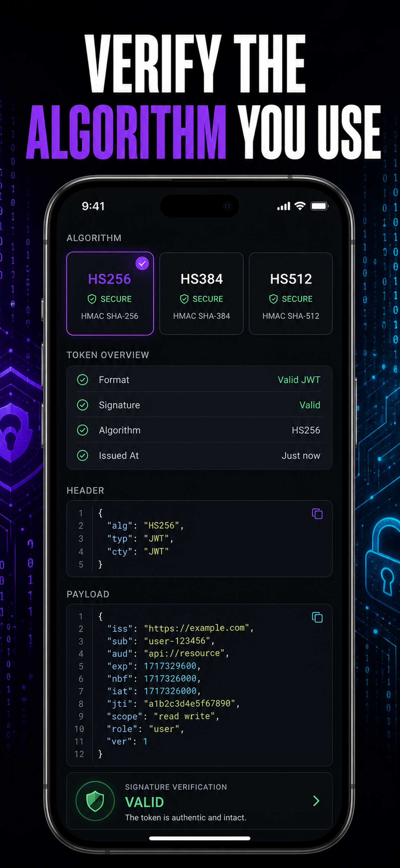
Task: Click the "scope": "read write" line
Action: 163,717
